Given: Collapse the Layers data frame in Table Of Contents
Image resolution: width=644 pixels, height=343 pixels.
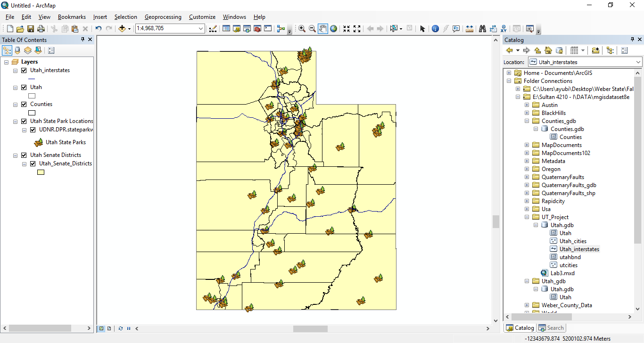Looking at the screenshot, I should (x=6, y=62).
